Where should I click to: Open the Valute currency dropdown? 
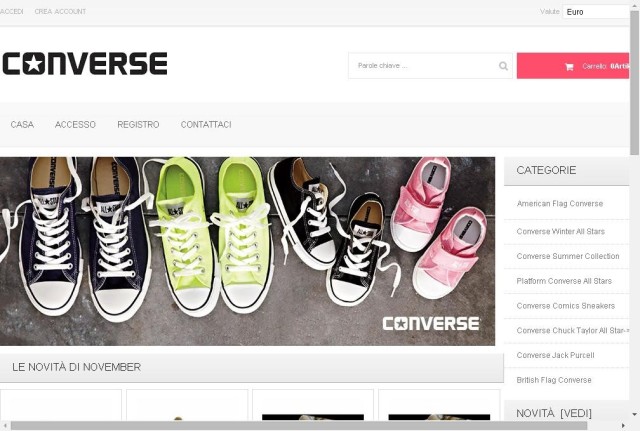point(596,12)
